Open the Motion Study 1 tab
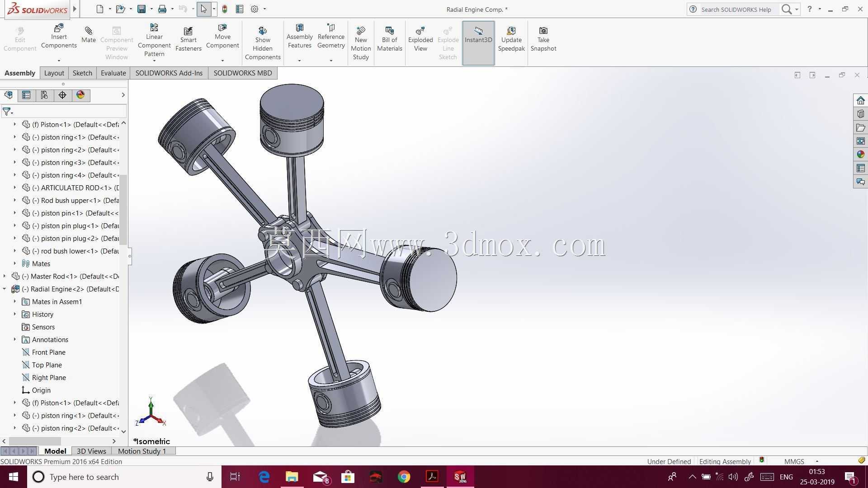Viewport: 868px width, 488px height. coord(142,451)
